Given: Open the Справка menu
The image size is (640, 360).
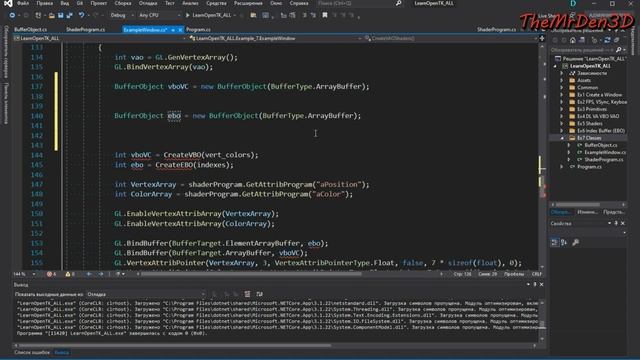Looking at the screenshot, I should tap(299, 3).
